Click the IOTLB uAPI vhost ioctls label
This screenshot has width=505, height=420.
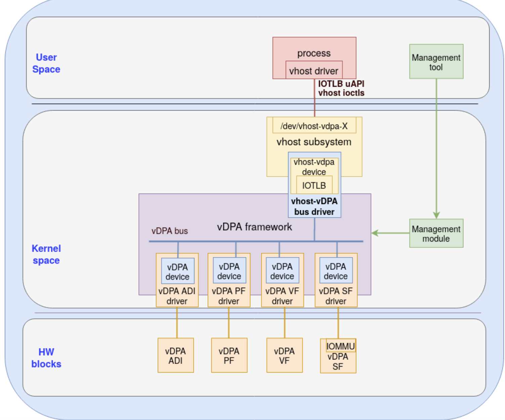click(x=341, y=88)
